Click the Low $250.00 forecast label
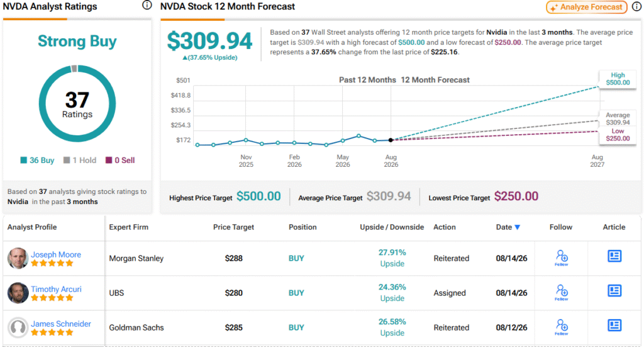Screen dimensions: 644x350 (x=618, y=135)
